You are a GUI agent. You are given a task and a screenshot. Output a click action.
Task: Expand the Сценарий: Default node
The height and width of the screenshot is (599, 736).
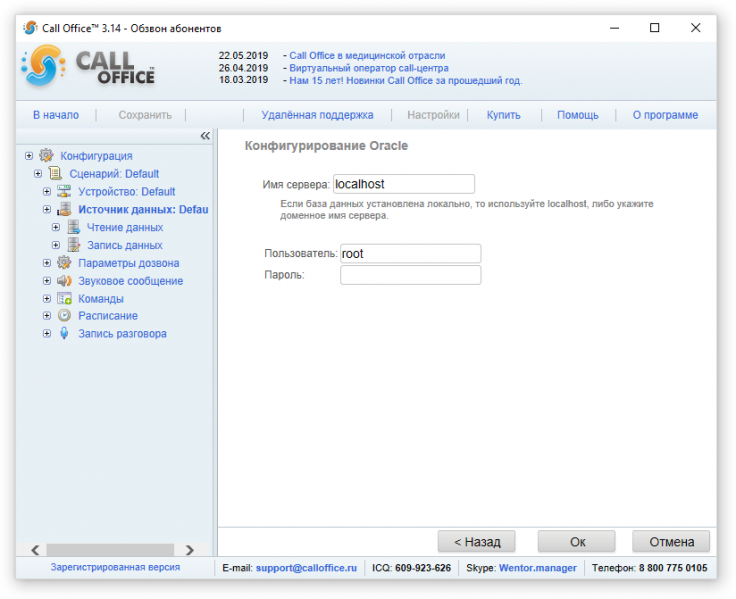(38, 174)
